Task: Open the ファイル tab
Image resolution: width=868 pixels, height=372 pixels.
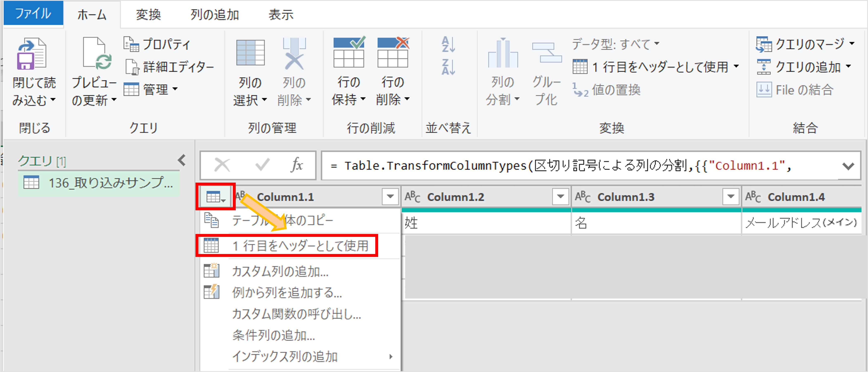Action: click(x=33, y=13)
